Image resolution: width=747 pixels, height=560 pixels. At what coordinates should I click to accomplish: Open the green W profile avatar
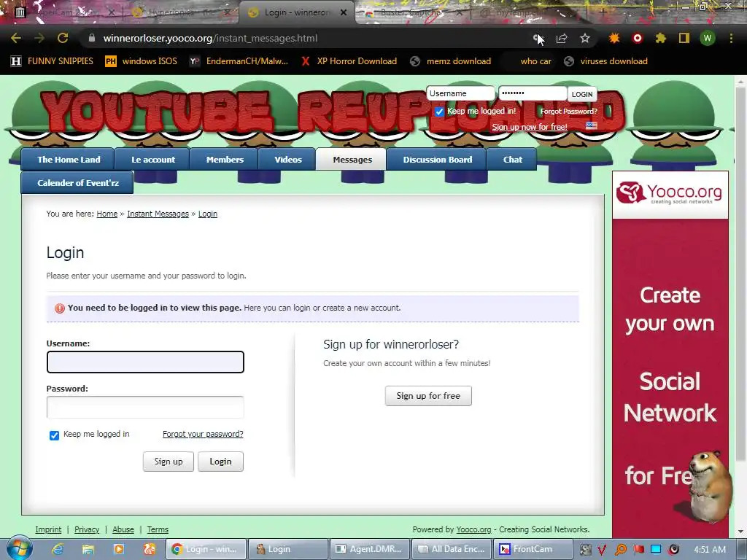click(708, 38)
